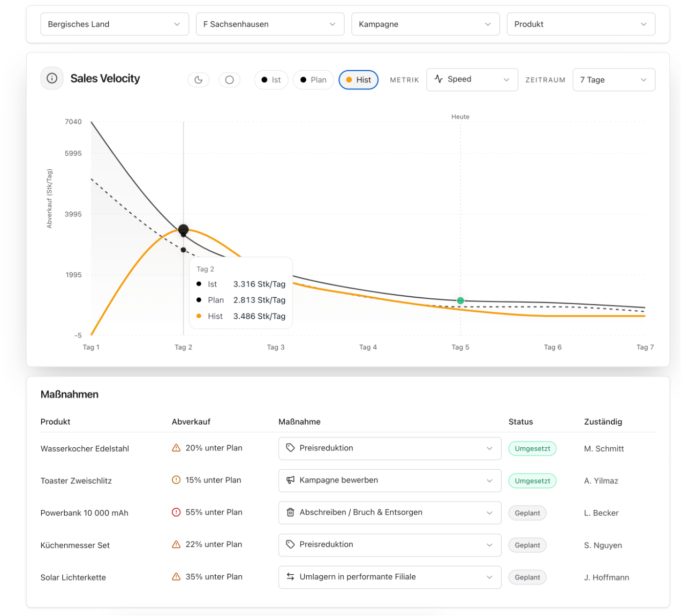681x616 pixels.
Task: Open the Speed metric dropdown
Action: (472, 79)
